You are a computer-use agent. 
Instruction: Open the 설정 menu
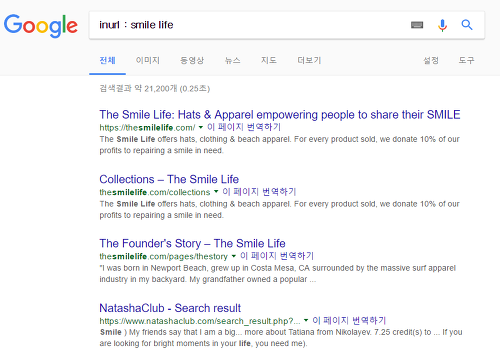click(431, 60)
